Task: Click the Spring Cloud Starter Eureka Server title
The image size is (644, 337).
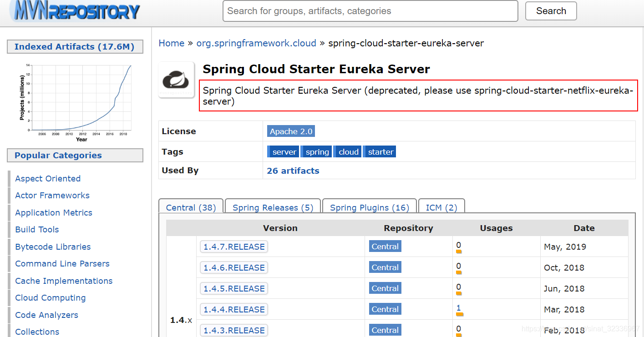Action: click(316, 69)
